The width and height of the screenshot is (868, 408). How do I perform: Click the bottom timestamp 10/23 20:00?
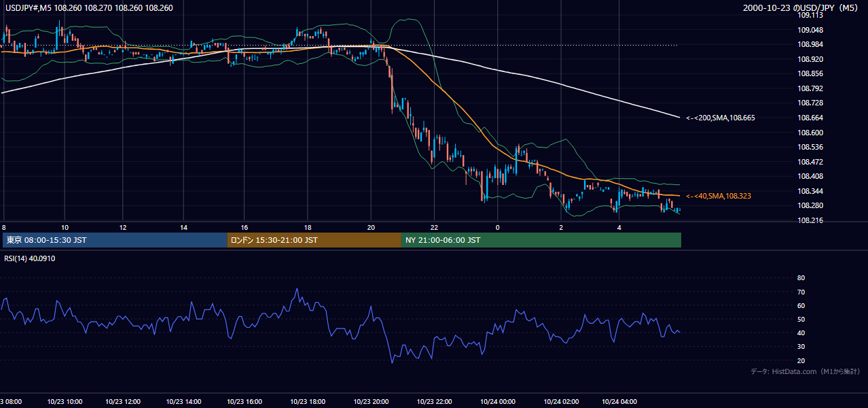(371, 402)
